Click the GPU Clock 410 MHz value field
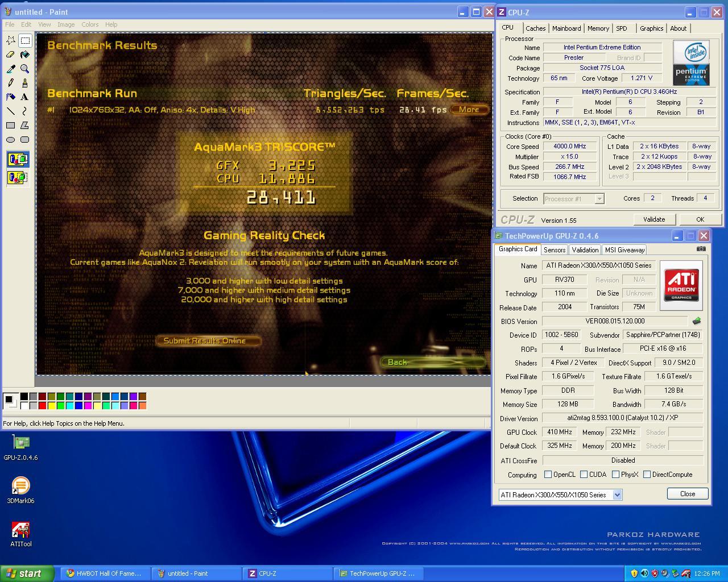728x582 pixels. [x=560, y=433]
